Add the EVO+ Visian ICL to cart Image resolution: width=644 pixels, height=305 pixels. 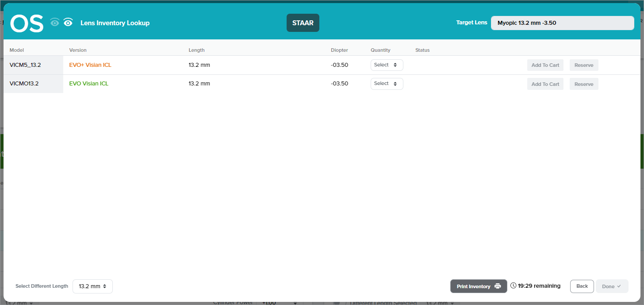coord(545,65)
